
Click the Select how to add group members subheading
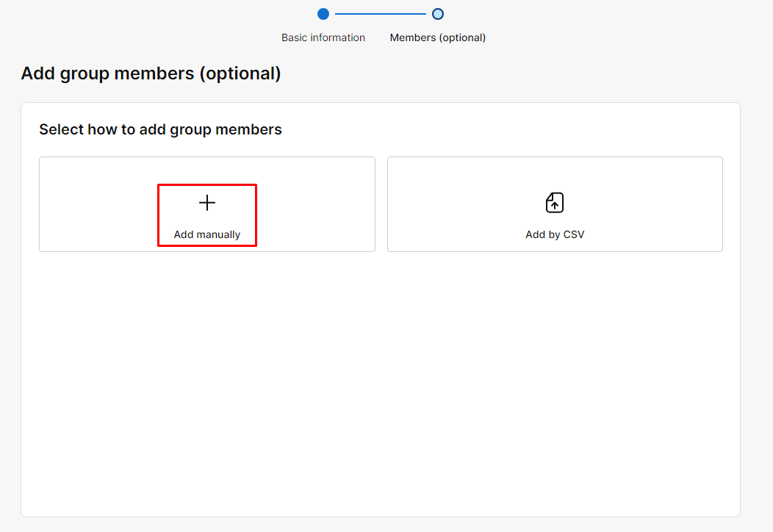(160, 129)
